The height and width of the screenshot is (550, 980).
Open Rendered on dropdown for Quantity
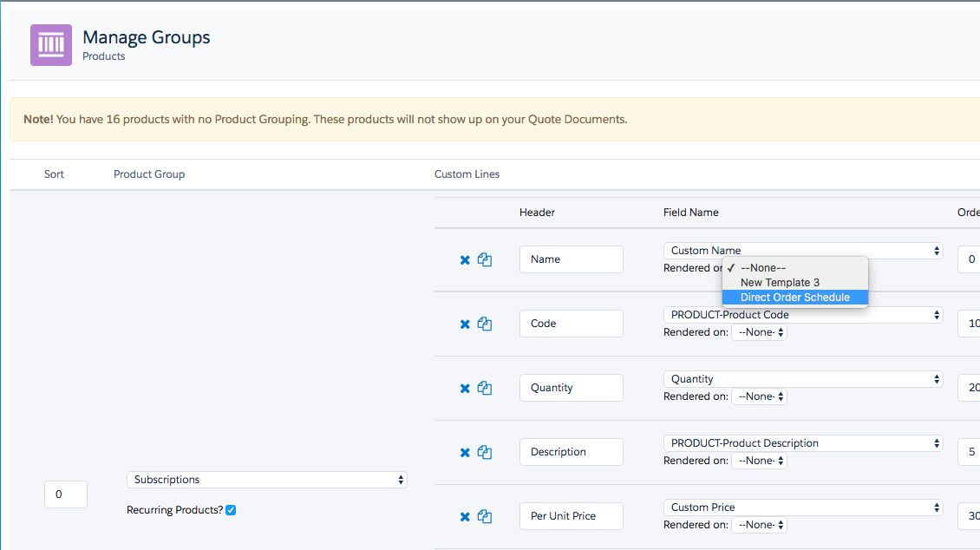click(760, 396)
